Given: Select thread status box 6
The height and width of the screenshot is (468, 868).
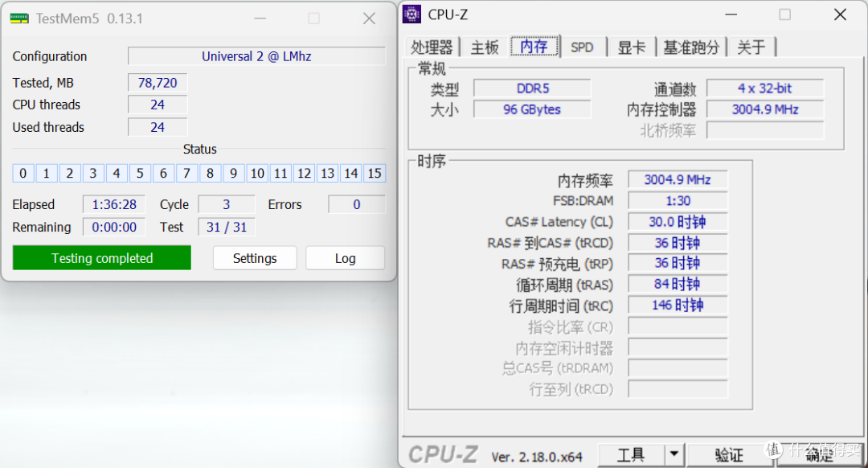Looking at the screenshot, I should [x=163, y=174].
